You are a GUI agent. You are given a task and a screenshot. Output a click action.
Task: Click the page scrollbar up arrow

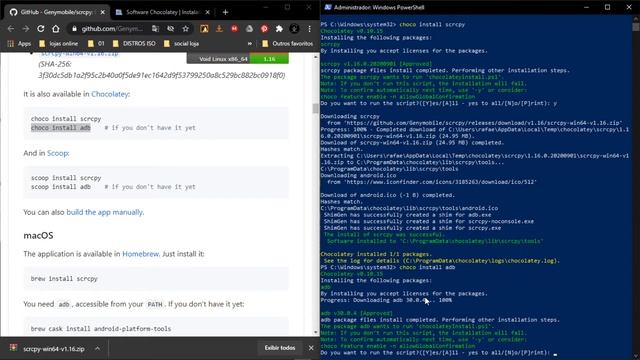(x=316, y=57)
